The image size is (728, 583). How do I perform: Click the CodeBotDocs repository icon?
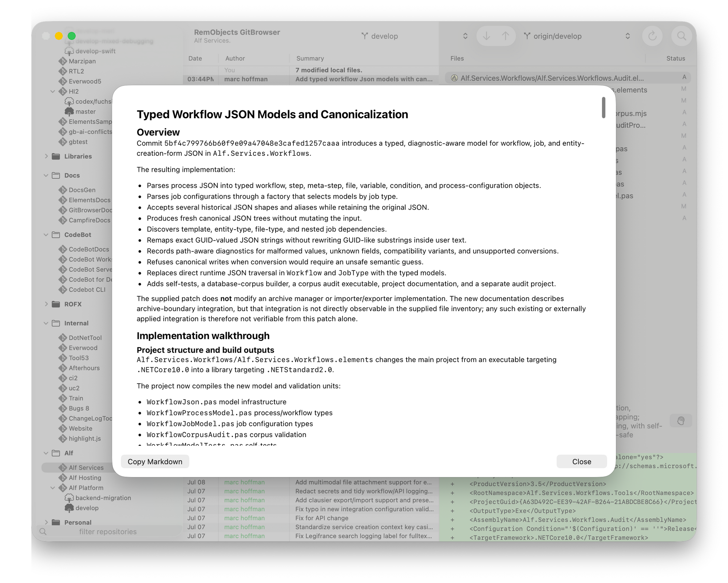(x=63, y=249)
